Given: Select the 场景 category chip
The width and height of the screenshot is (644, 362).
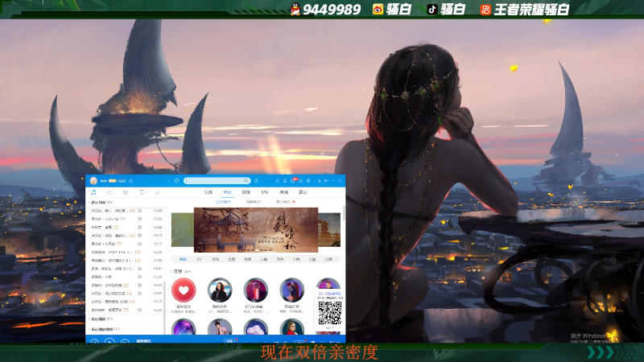Looking at the screenshot, I should point(248,259).
